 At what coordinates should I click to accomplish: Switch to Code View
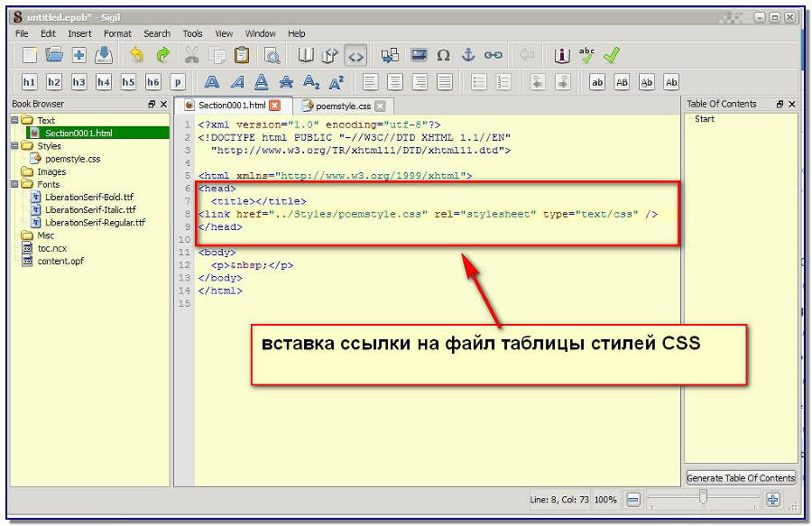355,55
